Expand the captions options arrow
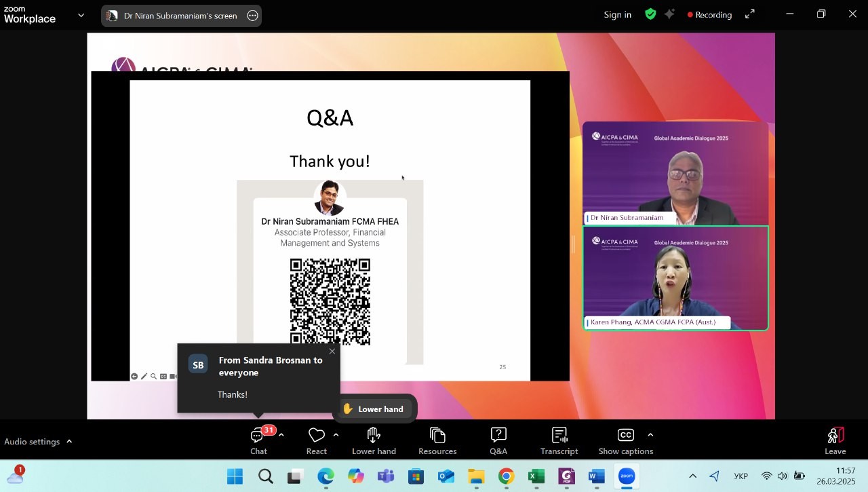Image resolution: width=868 pixels, height=492 pixels. 650,435
